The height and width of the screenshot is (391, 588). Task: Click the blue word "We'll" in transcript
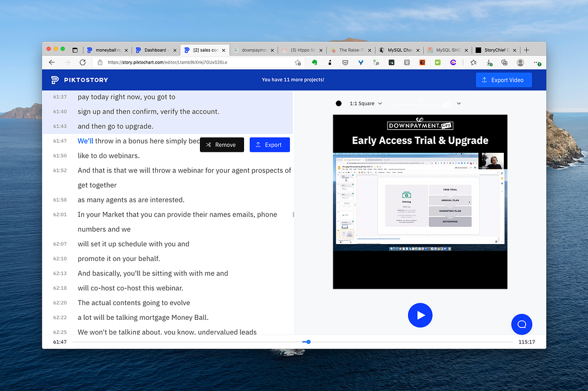coord(85,141)
